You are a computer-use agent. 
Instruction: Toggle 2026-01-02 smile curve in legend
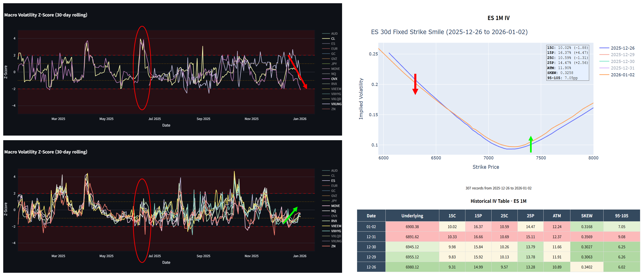tap(617, 75)
